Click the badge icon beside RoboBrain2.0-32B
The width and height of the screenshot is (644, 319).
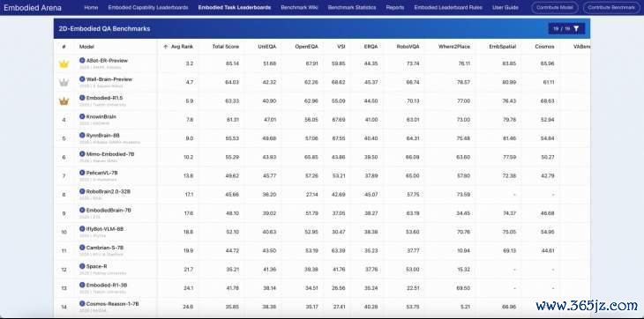point(82,191)
